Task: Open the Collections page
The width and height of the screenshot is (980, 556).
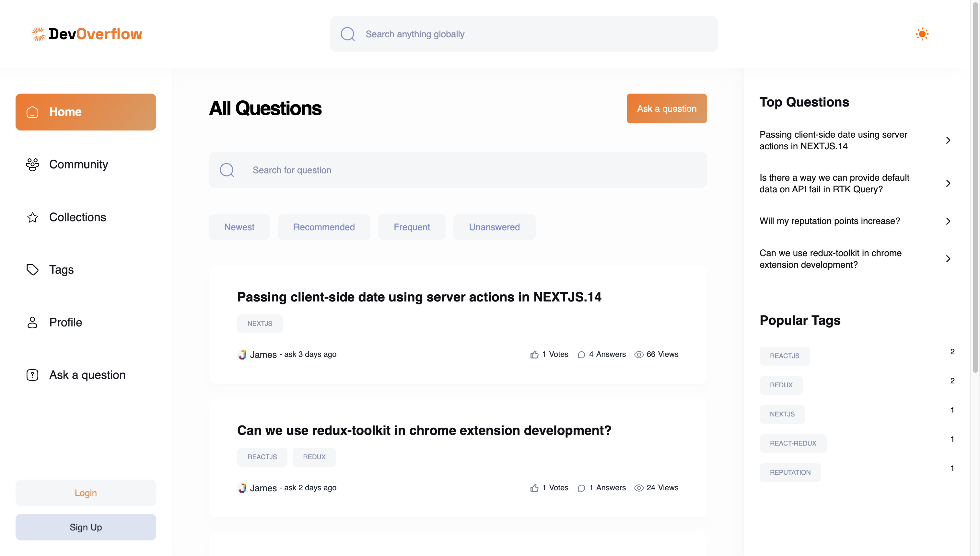Action: click(86, 217)
